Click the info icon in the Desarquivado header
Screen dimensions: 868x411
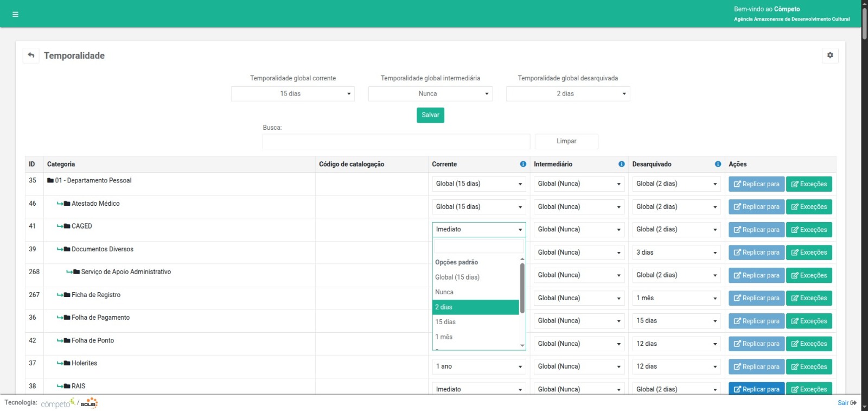(x=718, y=164)
